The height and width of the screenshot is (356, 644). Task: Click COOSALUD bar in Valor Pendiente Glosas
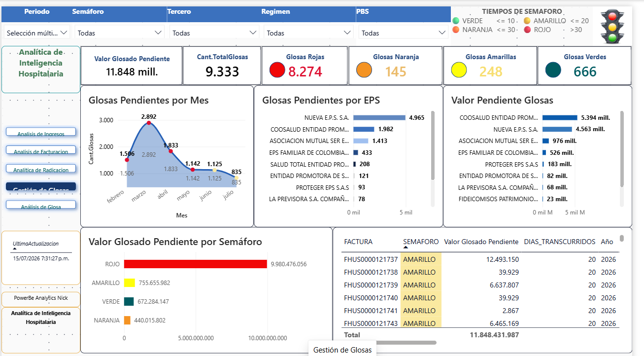(560, 118)
